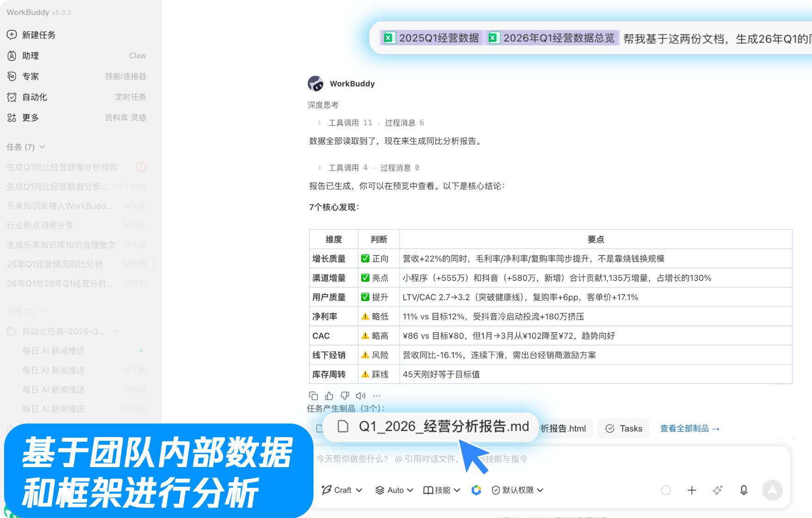Open the 析报告.html artifact
Screen dimensions: 812x518
click(x=565, y=429)
